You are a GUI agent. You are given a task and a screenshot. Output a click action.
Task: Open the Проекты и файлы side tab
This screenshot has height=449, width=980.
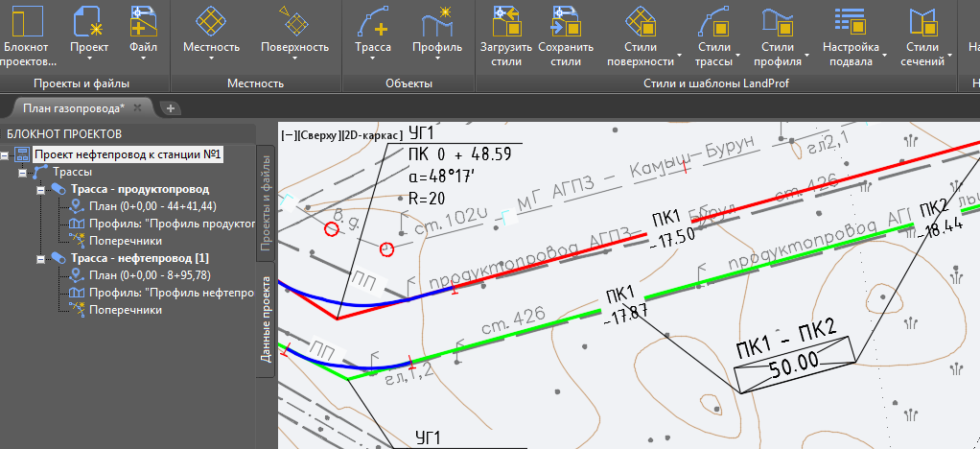coord(268,201)
